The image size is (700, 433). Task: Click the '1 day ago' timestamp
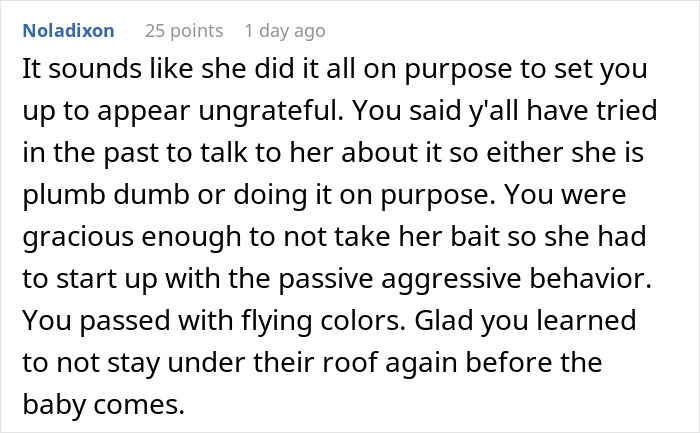point(285,31)
